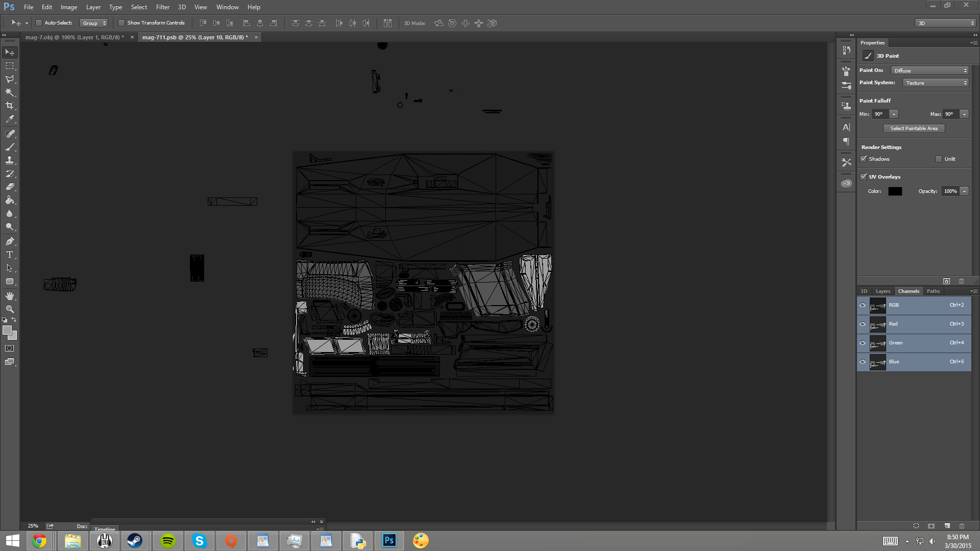Select the Crop tool
The width and height of the screenshot is (980, 551).
(x=10, y=106)
